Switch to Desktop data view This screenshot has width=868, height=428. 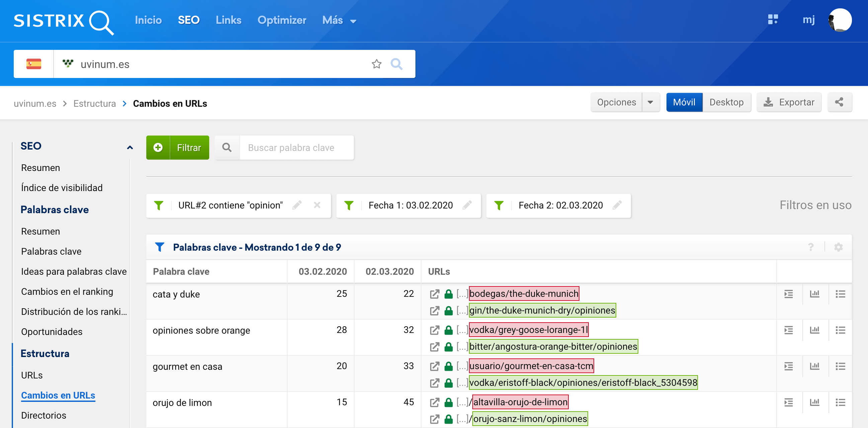coord(726,102)
